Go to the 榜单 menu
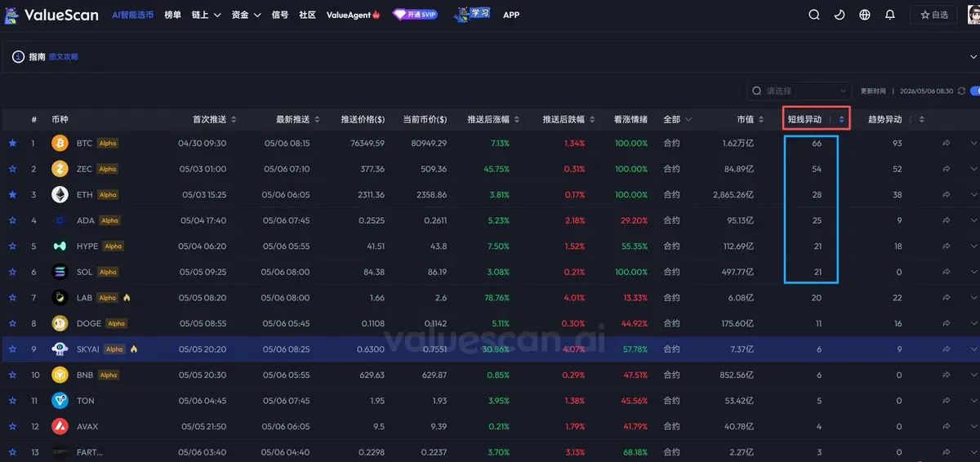 (172, 15)
